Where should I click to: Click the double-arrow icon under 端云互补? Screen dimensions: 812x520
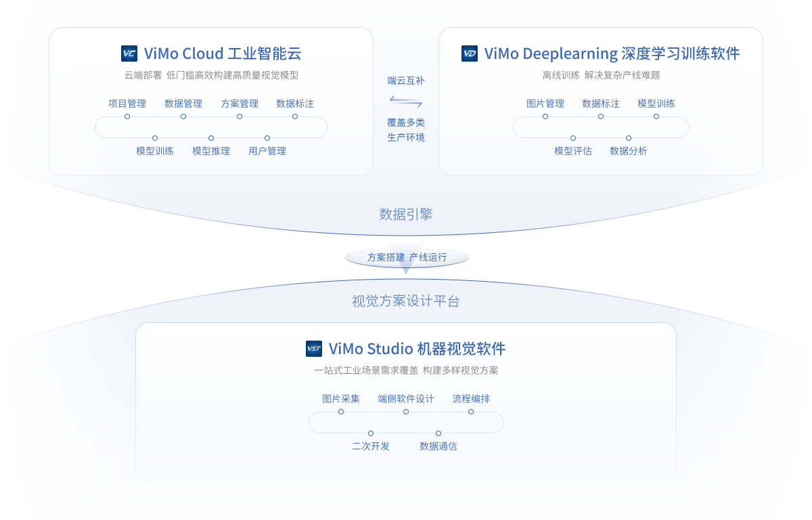coord(406,101)
